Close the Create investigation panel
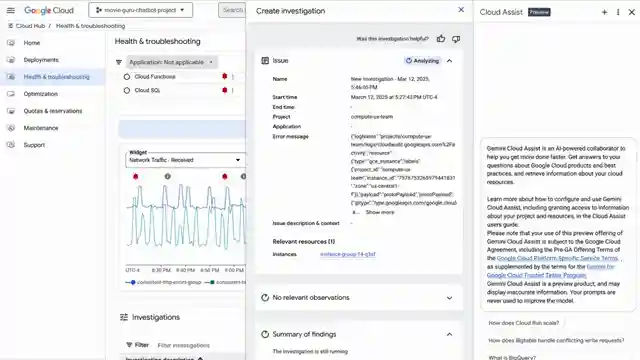The image size is (640, 360). (x=461, y=10)
